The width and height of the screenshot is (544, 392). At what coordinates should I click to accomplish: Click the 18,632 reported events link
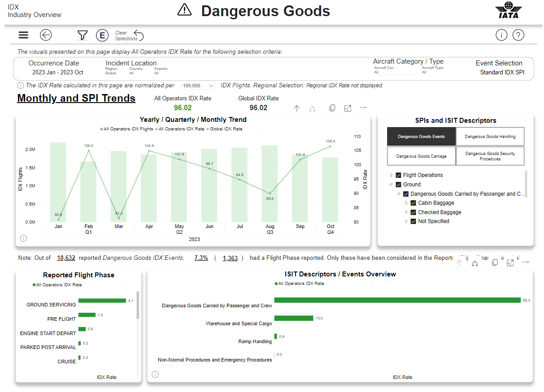(66, 258)
